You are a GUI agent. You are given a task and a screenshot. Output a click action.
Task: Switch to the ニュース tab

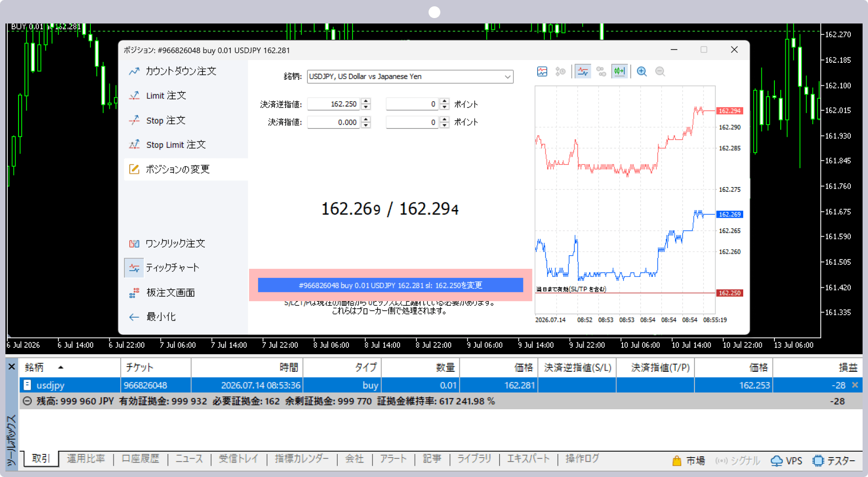coord(189,459)
